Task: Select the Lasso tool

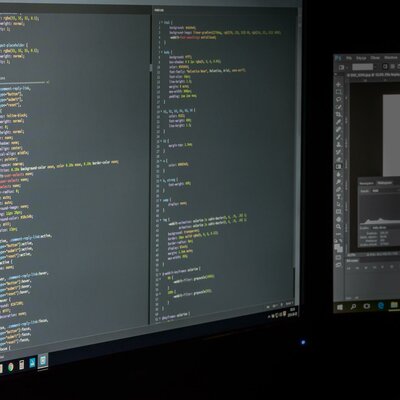Action: [339, 100]
